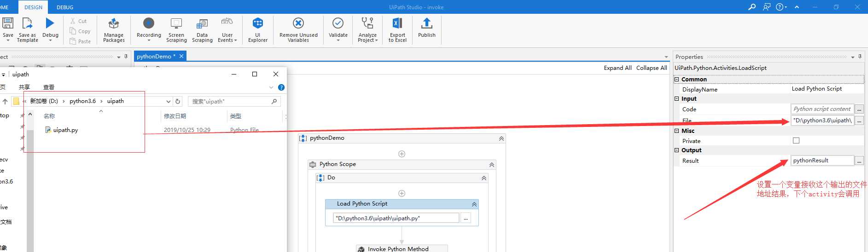
Task: Open Manage Packages
Action: pyautogui.click(x=114, y=30)
